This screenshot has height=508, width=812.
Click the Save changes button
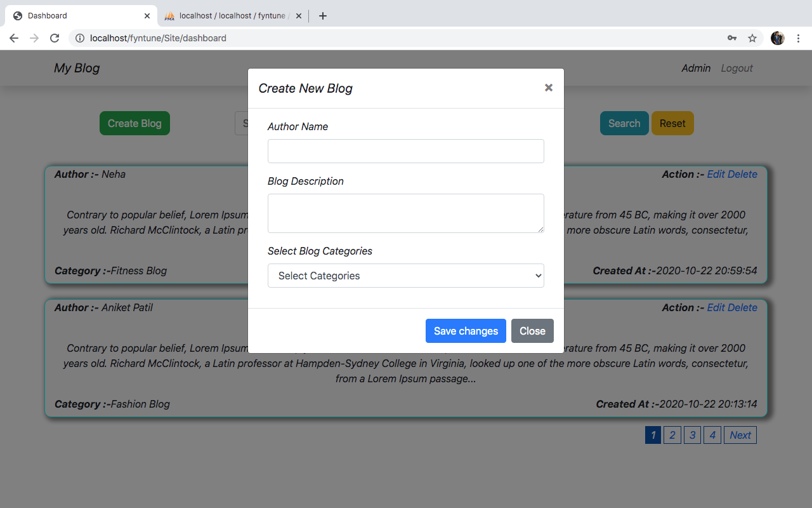[466, 331]
